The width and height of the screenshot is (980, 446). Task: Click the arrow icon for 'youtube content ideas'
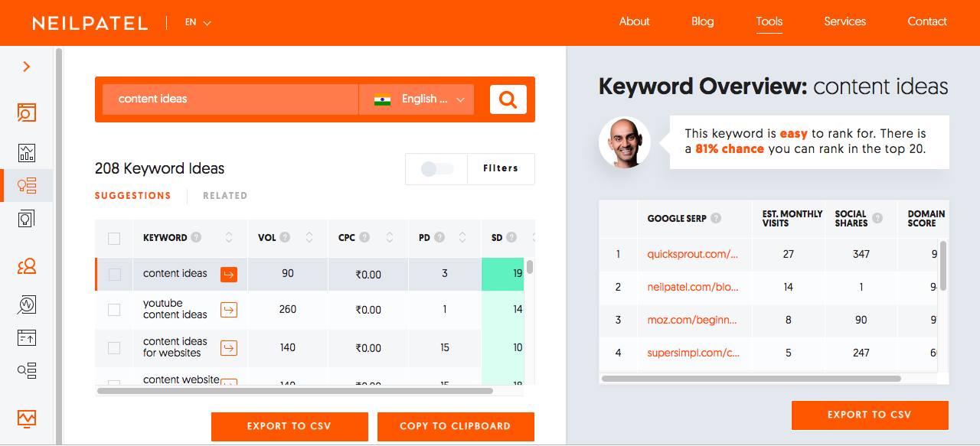229,310
